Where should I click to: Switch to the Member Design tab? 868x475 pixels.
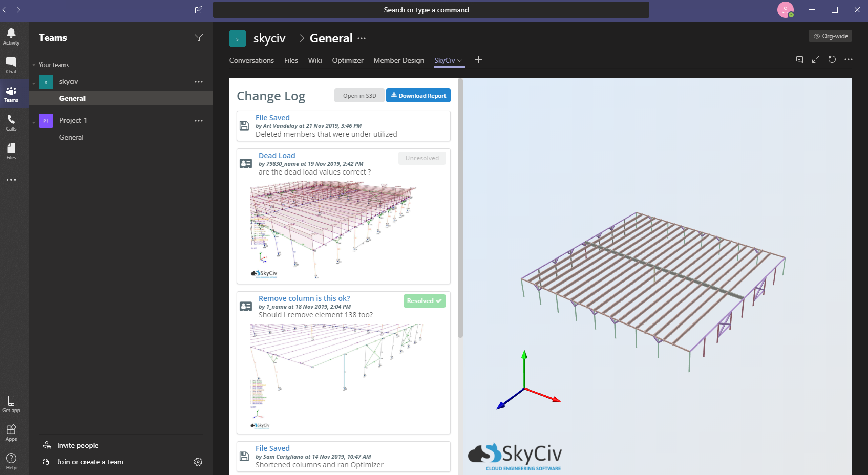click(398, 60)
